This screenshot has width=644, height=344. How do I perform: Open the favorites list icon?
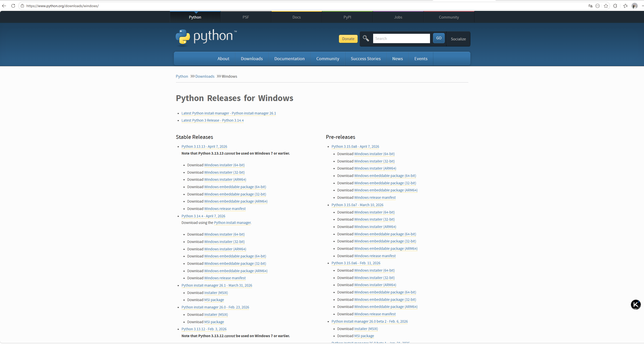click(x=625, y=6)
